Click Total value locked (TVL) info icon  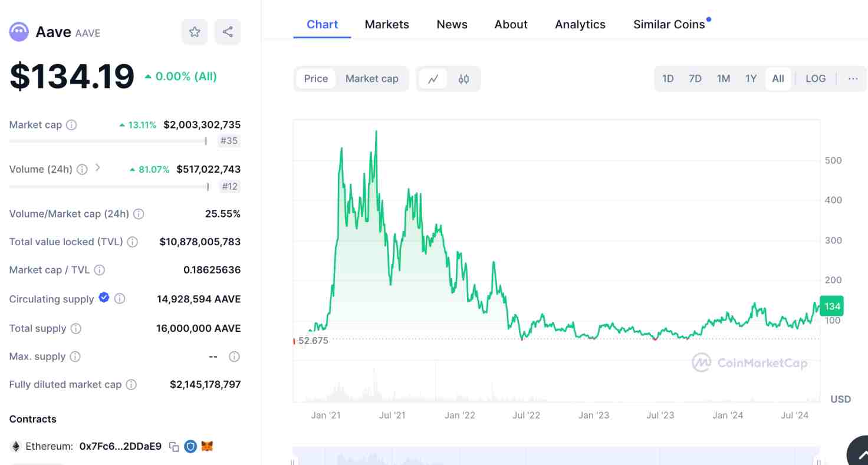133,242
